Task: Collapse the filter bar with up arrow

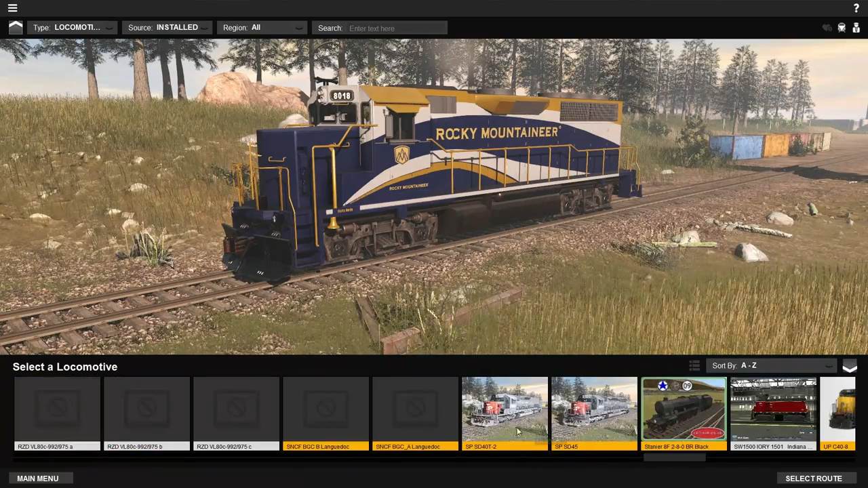Action: (16, 28)
